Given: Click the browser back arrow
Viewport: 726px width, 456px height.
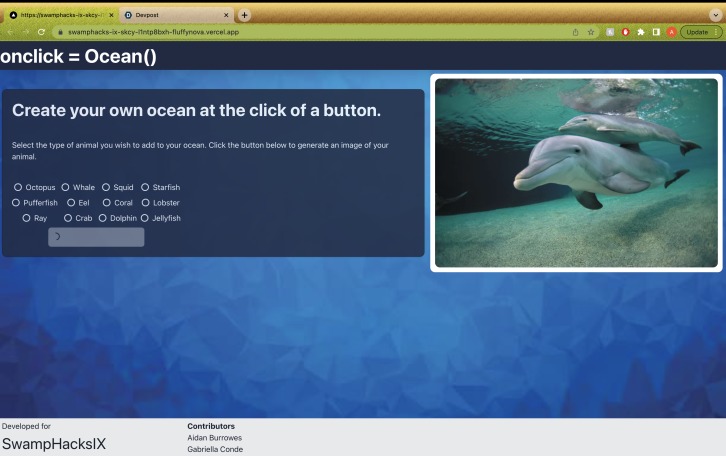Looking at the screenshot, I should (x=10, y=32).
